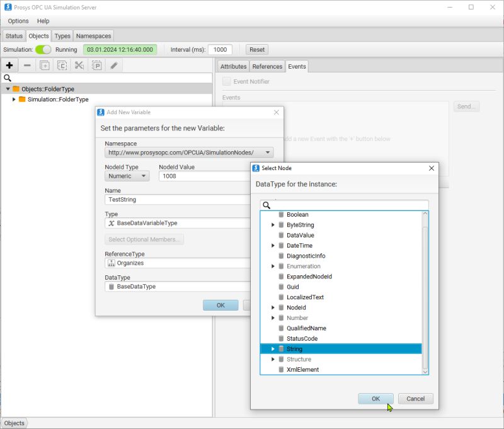This screenshot has height=429, width=504.
Task: Click the Delete node minus icon
Action: click(26, 65)
